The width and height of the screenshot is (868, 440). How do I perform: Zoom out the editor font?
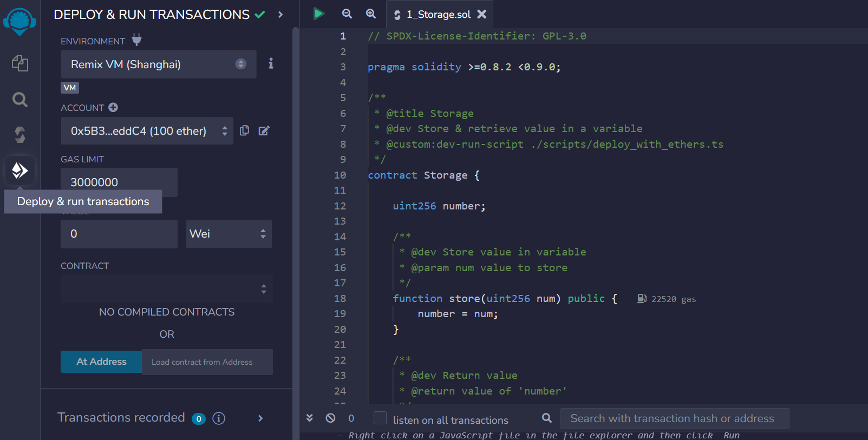[347, 14]
